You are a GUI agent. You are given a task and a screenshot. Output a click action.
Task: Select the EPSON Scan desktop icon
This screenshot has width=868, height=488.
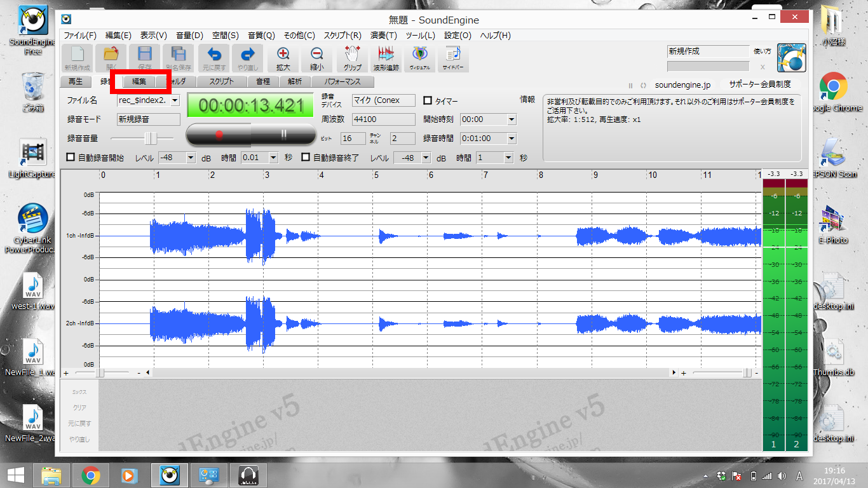(834, 158)
